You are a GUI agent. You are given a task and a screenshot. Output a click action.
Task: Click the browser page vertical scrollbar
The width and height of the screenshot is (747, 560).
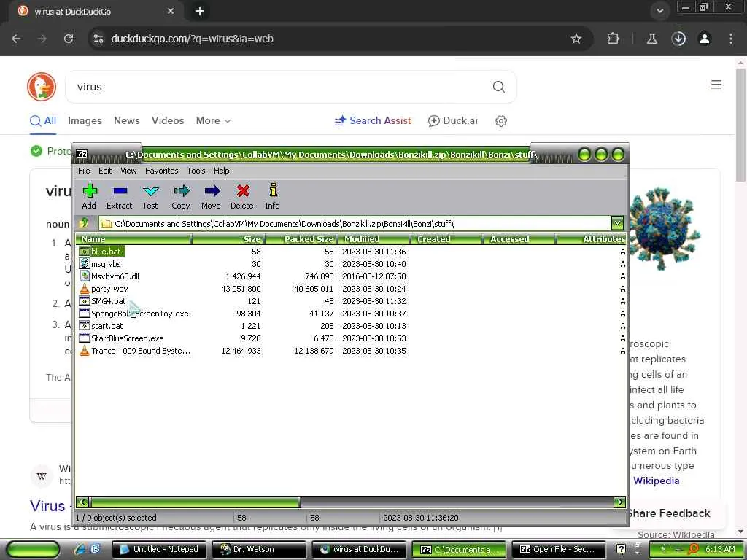740,125
